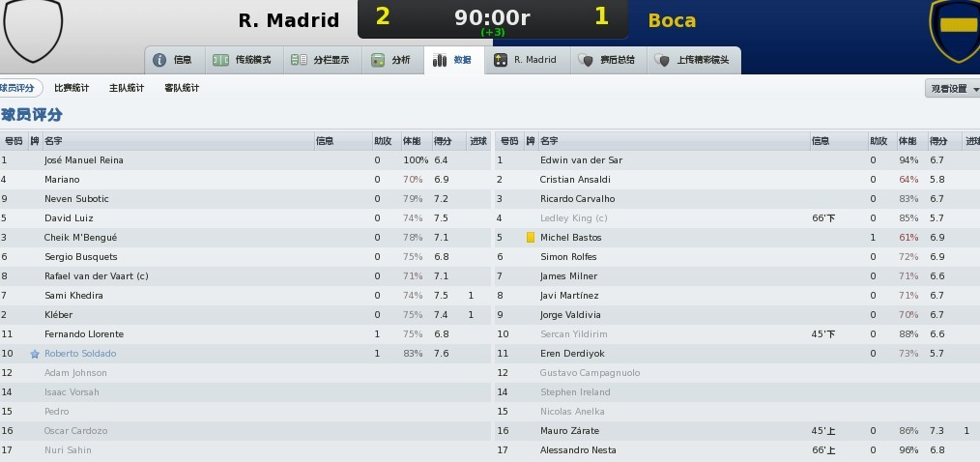
Task: Sort home players by 得分 column
Action: 448,141
